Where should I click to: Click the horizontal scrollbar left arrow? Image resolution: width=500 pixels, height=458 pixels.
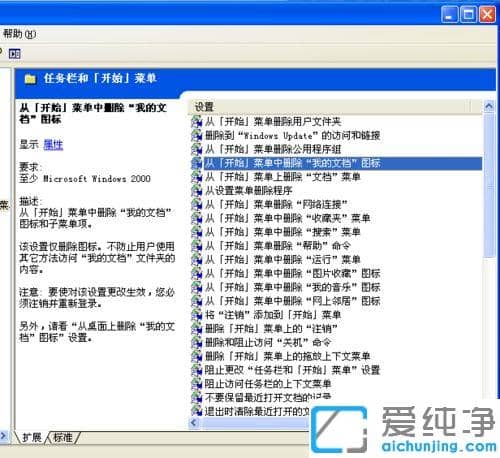pyautogui.click(x=194, y=422)
